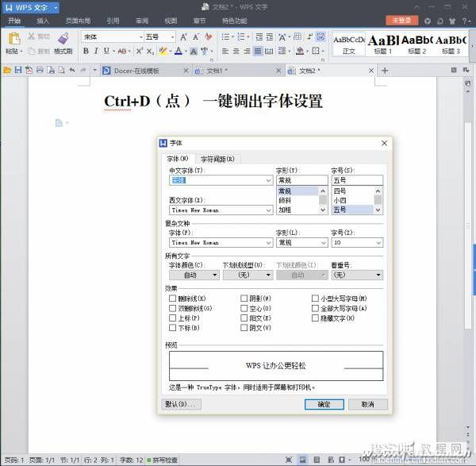Click paragraph shading paint bucket icon
This screenshot has width=476, height=466.
pos(300,51)
